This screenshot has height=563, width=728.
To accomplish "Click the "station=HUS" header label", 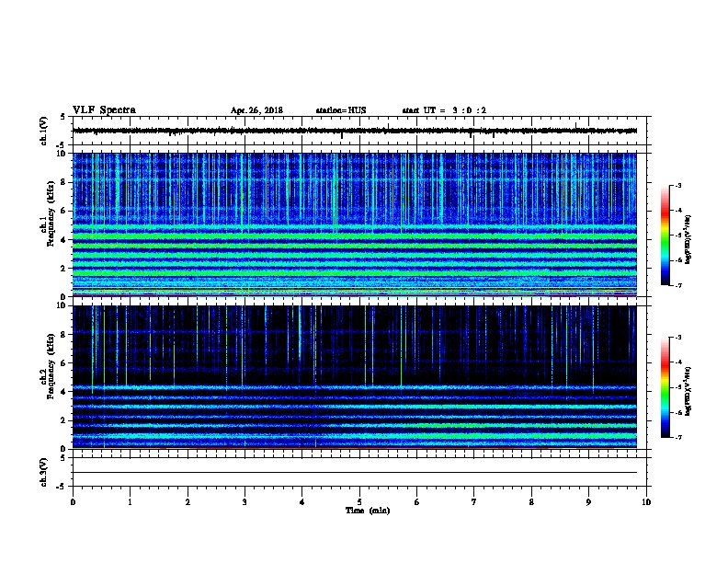I will pyautogui.click(x=341, y=110).
